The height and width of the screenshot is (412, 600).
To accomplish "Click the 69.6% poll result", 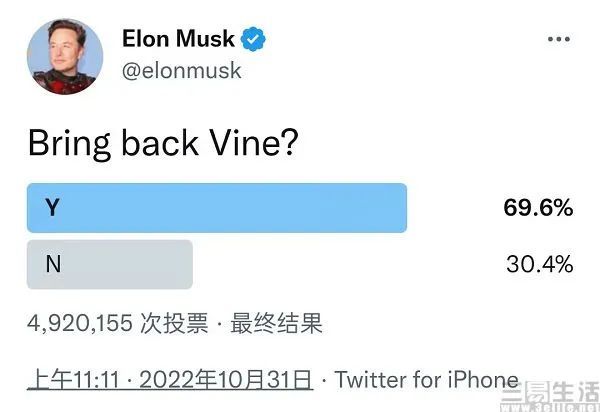I will [x=538, y=208].
